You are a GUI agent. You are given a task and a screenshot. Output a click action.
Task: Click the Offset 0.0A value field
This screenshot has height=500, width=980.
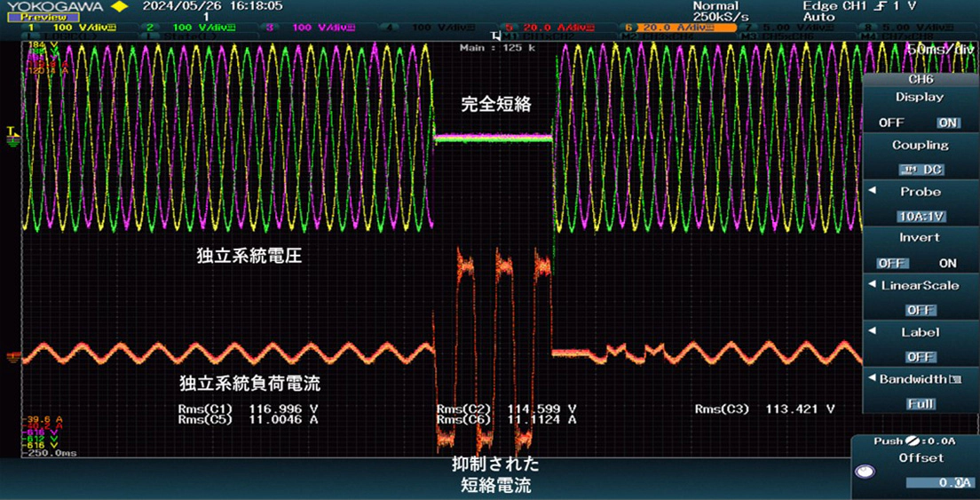(x=940, y=482)
